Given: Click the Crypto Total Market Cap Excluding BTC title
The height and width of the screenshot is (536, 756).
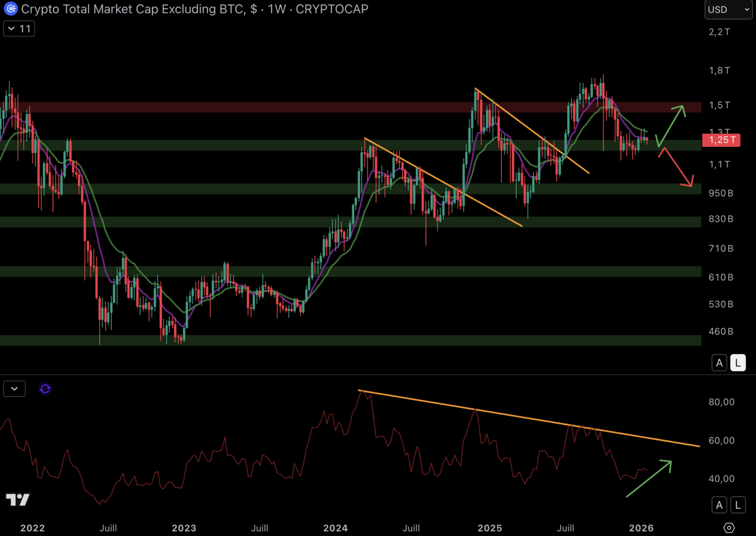Looking at the screenshot, I should (133, 9).
